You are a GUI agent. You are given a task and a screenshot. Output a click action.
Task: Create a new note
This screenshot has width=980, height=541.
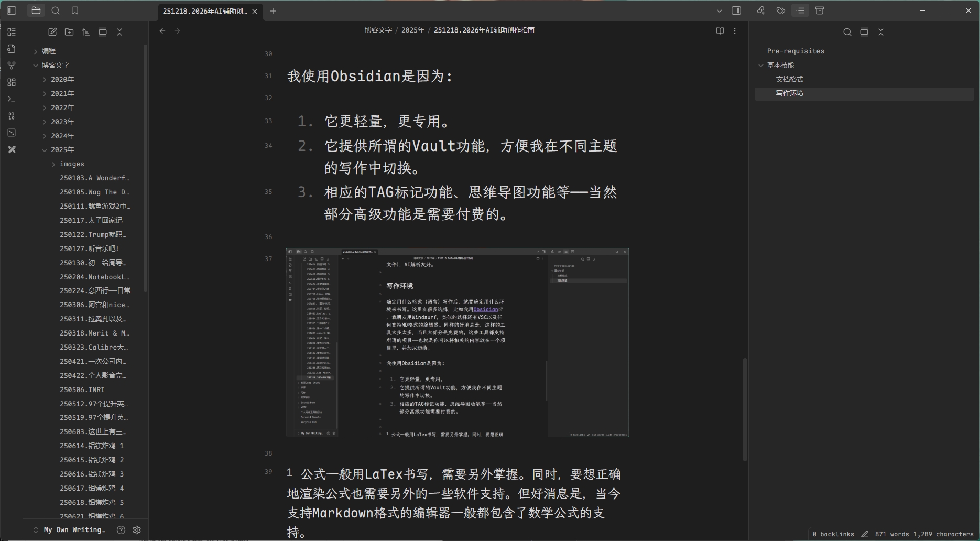[52, 32]
